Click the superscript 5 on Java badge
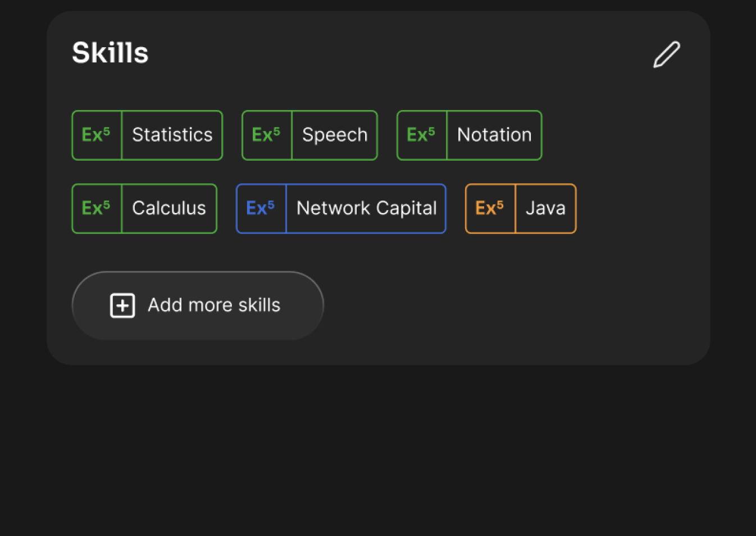 (500, 204)
